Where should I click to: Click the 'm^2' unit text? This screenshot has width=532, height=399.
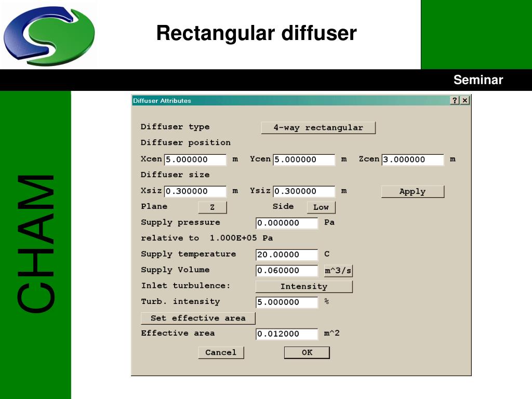click(332, 333)
